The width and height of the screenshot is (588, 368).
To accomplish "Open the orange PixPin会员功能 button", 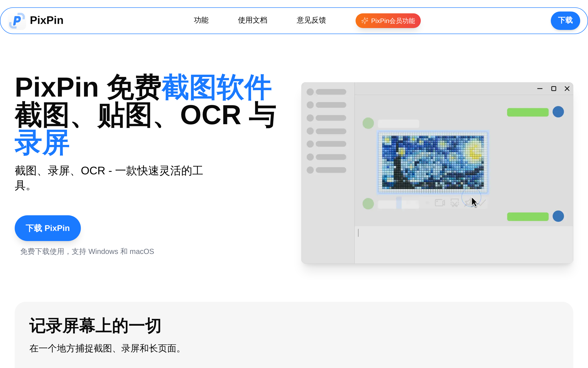I will (x=388, y=21).
